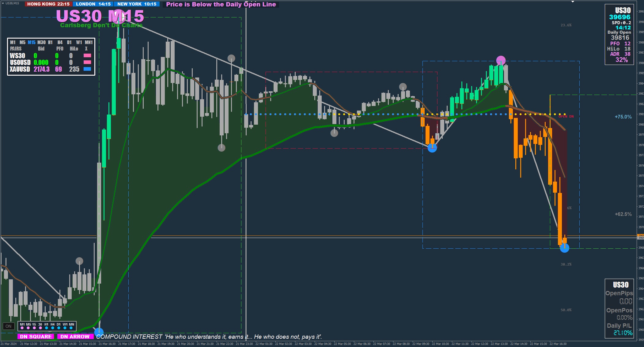This screenshot has height=347, width=644.
Task: Click the blue swatch next to XAUUSD
Action: 87,69
